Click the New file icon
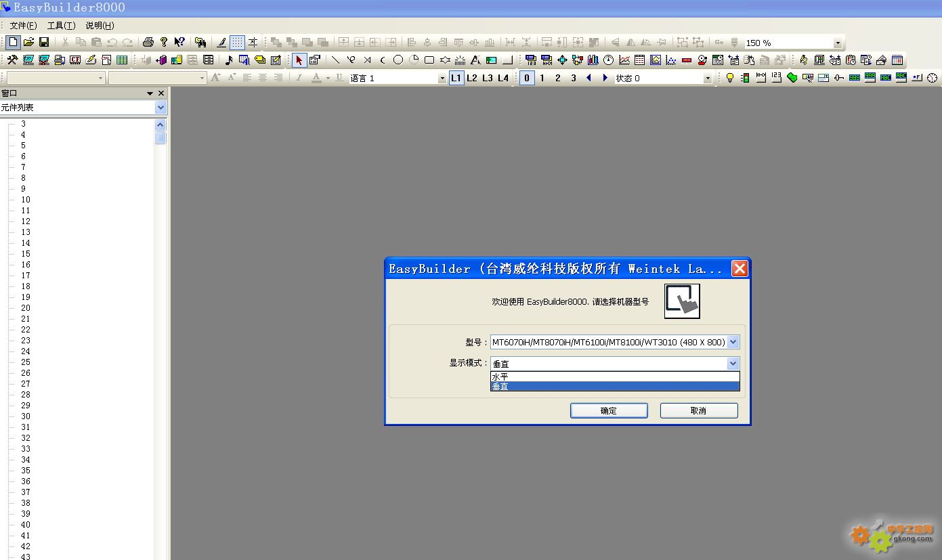This screenshot has width=942, height=560. [x=13, y=42]
